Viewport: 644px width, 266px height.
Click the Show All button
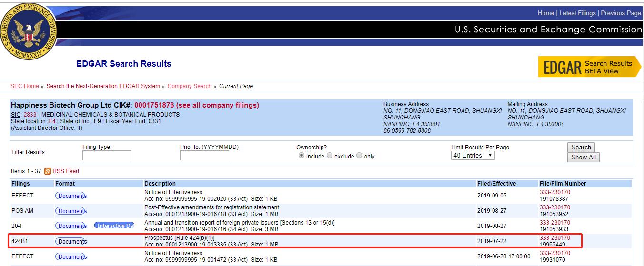(x=584, y=158)
